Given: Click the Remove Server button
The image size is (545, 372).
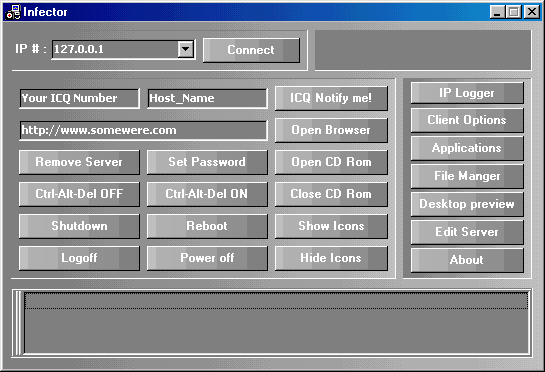Looking at the screenshot, I should click(x=79, y=162).
